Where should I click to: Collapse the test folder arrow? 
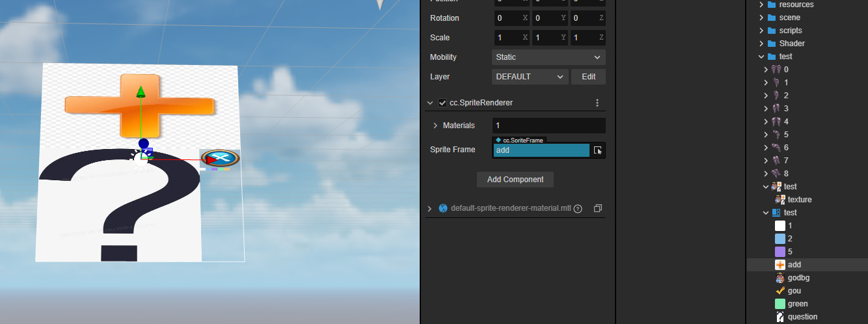pos(761,57)
